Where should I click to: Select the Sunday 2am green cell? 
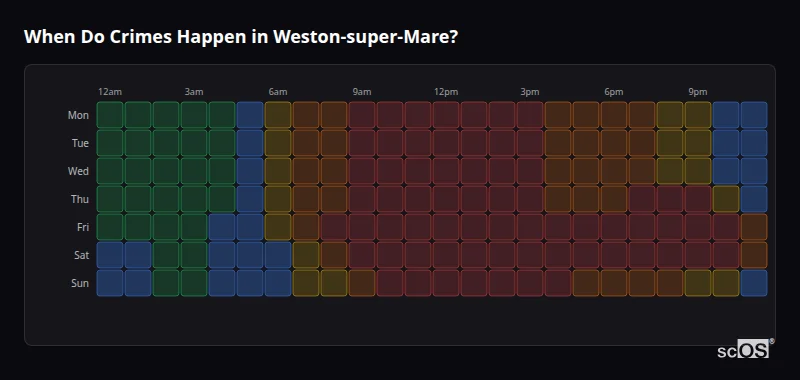click(x=166, y=283)
